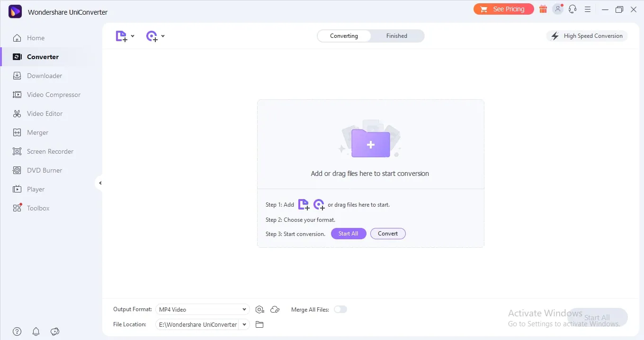
Task: Click the cloud icon beside Output Format
Action: pyautogui.click(x=275, y=310)
